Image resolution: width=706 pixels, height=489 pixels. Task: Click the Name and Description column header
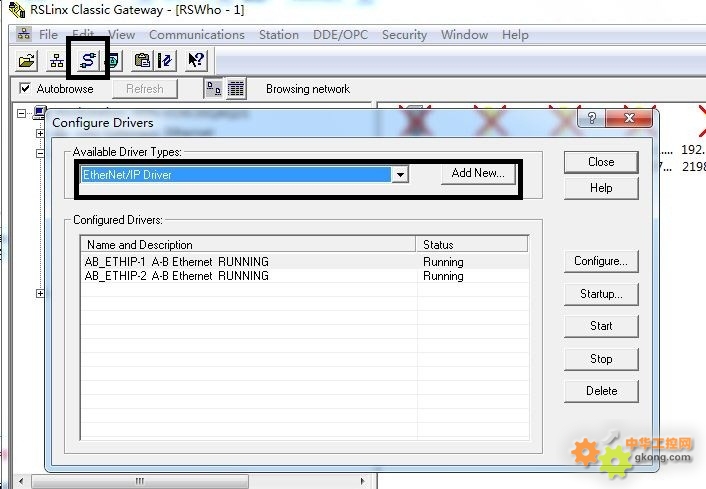(x=248, y=244)
